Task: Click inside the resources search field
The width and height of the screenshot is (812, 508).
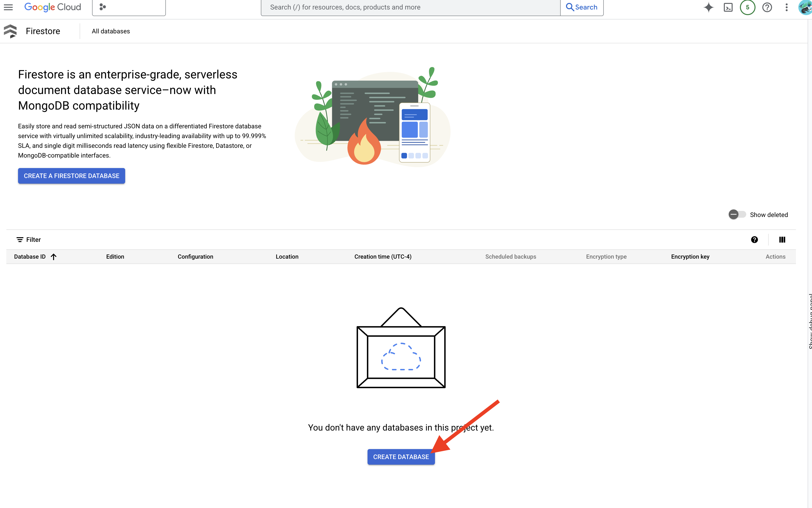Action: (403, 7)
